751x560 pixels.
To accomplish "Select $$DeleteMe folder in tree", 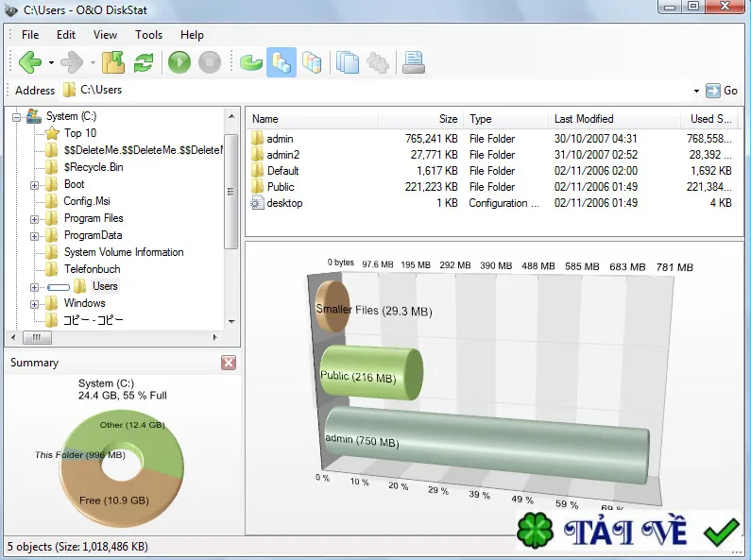I will click(x=144, y=150).
